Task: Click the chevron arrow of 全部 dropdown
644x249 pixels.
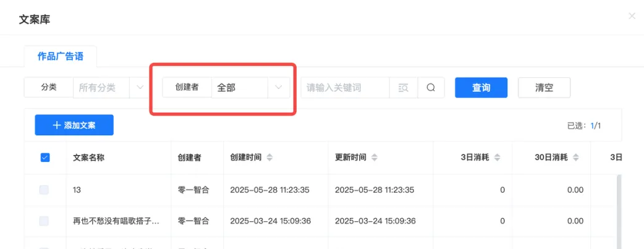Action: (279, 88)
